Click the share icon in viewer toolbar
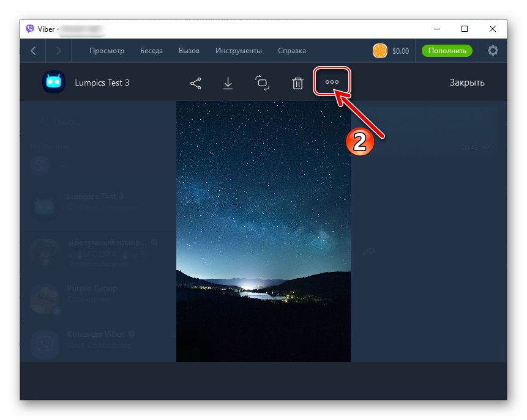This screenshot has width=527, height=420. point(196,83)
